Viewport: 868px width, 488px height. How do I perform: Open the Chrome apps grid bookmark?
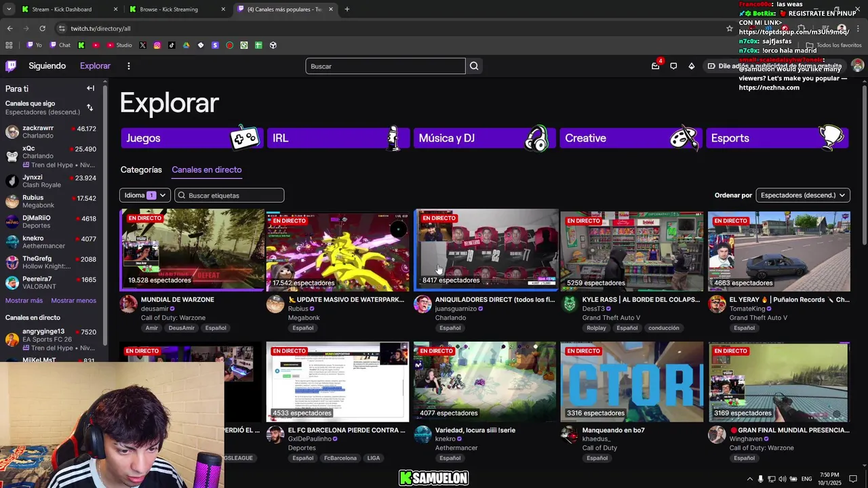[x=9, y=45]
